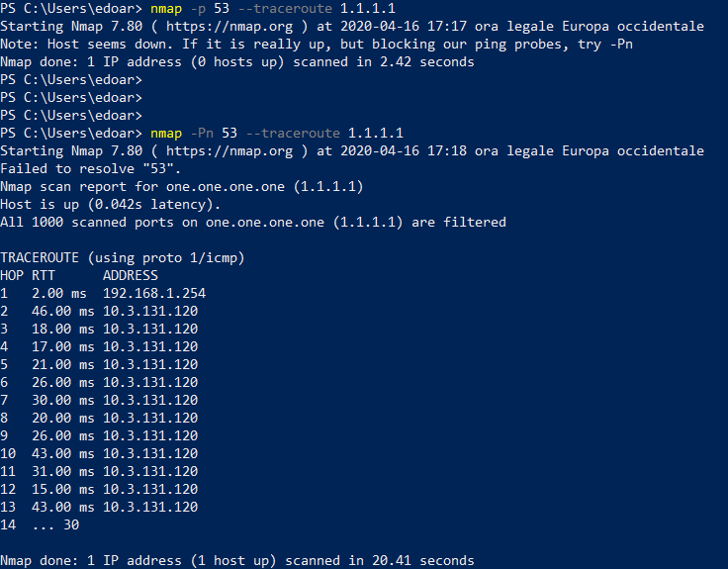
Task: Click "All 1000 scanned ports" filtered message
Action: (91, 222)
